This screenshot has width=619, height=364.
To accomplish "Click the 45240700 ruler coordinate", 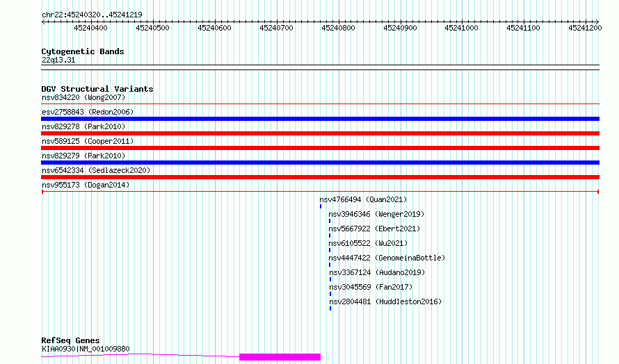I will coord(276,28).
